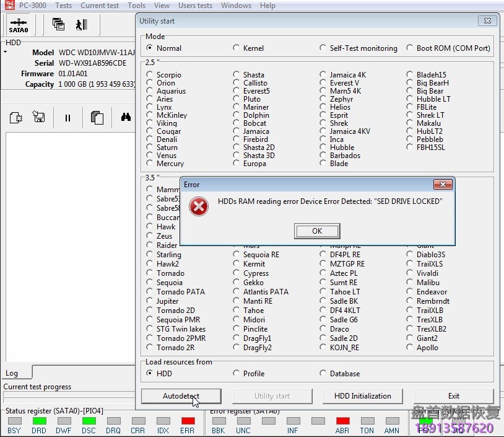Select Profile as the resource source
The width and height of the screenshot is (504, 437).
point(237,373)
